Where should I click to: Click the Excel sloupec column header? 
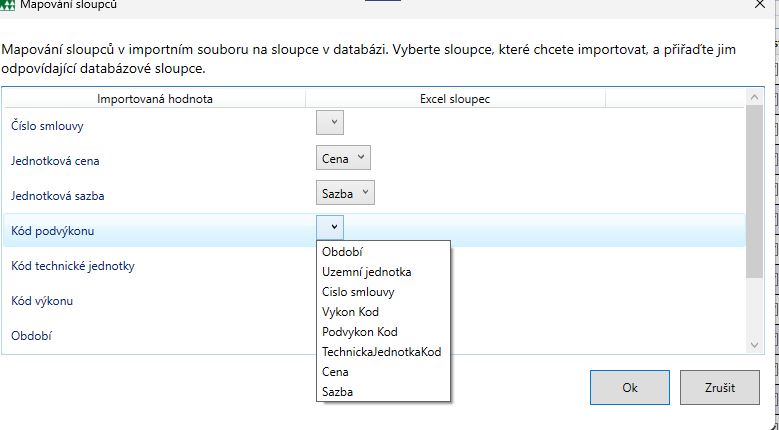[455, 98]
